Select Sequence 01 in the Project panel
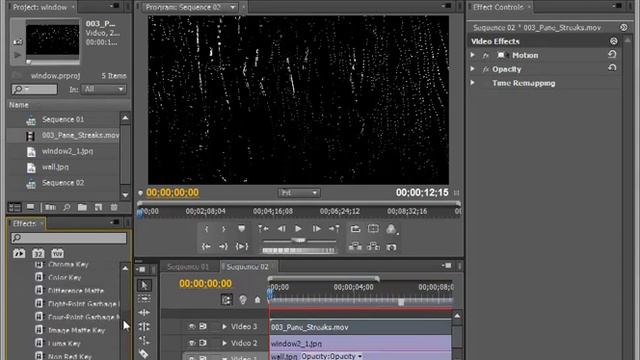The image size is (640, 360). 63,120
